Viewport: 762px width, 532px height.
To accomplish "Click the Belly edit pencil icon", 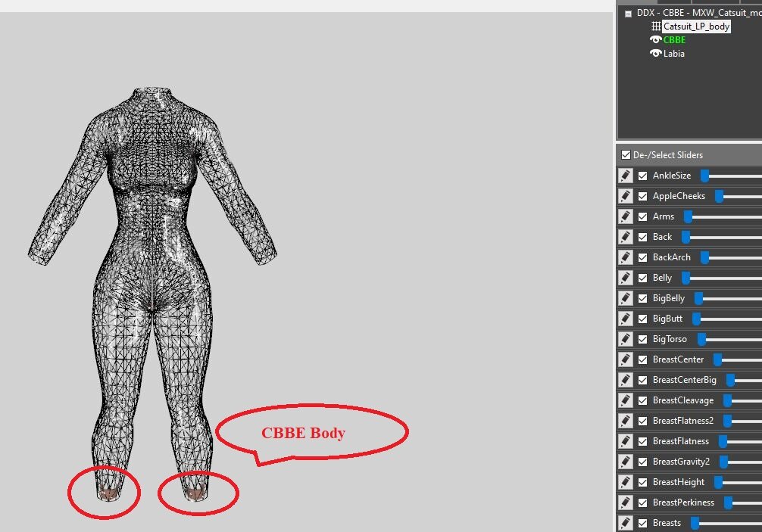I will click(x=626, y=278).
